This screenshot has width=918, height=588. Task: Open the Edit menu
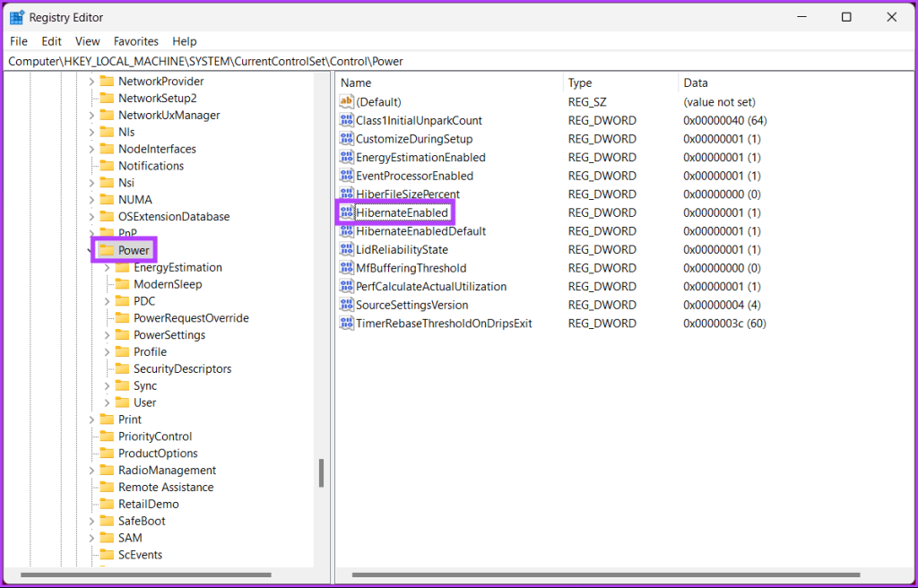(x=51, y=41)
